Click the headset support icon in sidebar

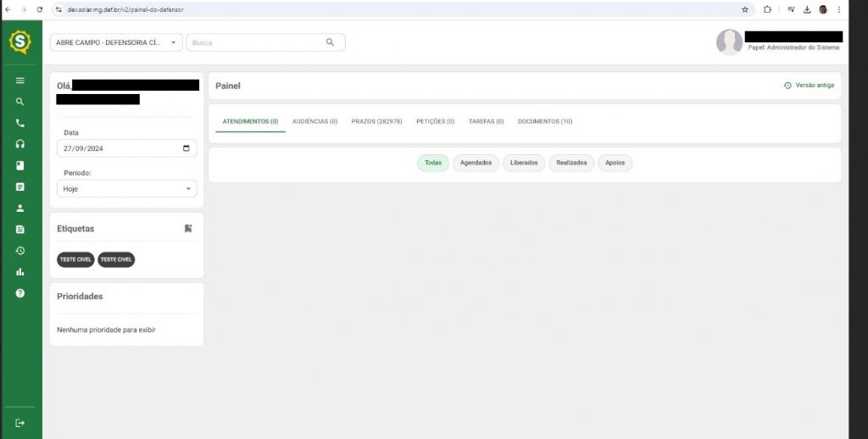click(x=20, y=144)
